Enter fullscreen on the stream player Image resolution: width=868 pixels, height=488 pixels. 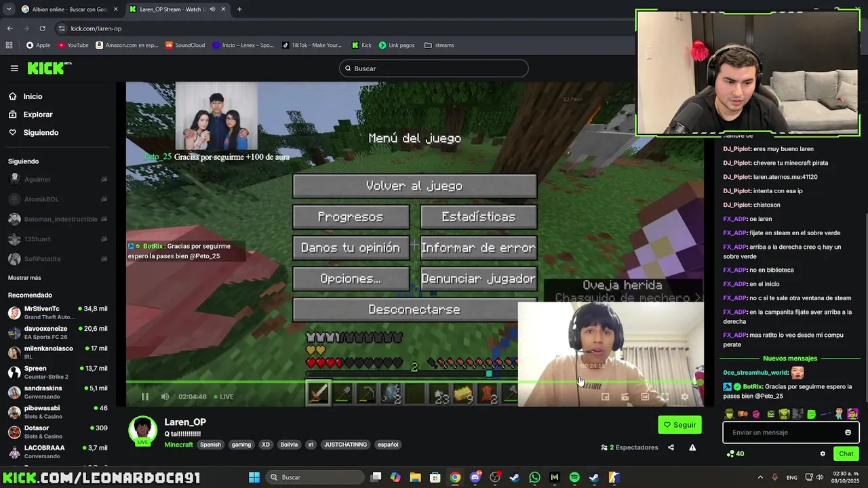click(x=665, y=397)
